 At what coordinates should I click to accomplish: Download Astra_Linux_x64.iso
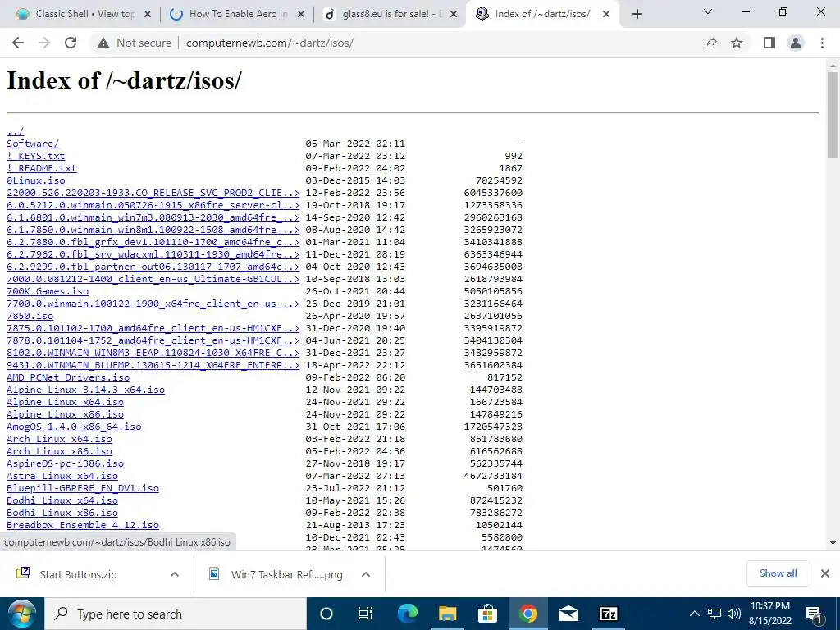click(x=62, y=477)
